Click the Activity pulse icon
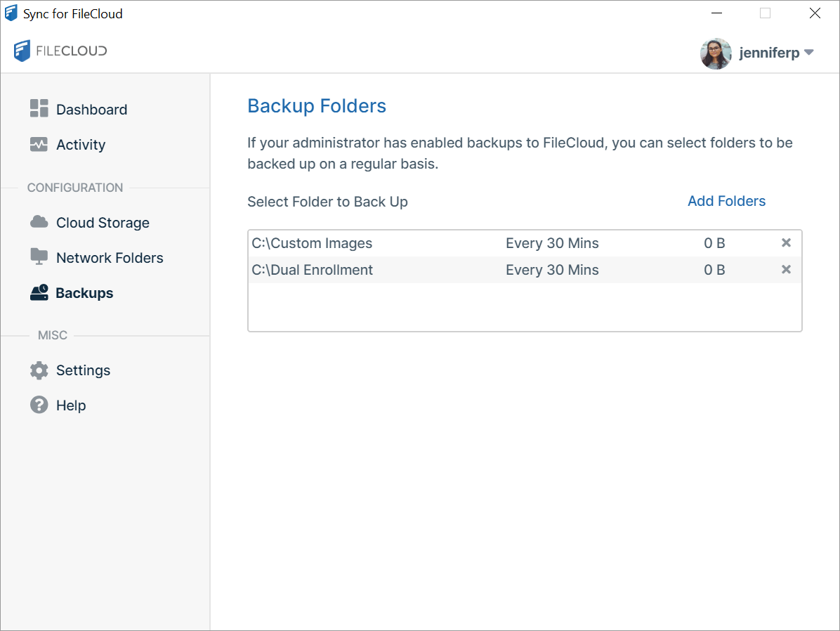This screenshot has width=840, height=631. pos(39,144)
